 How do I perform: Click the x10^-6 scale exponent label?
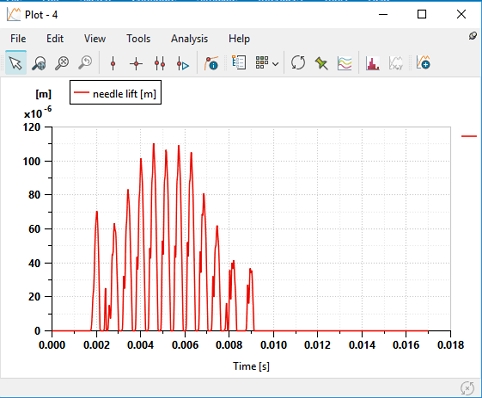[38, 112]
